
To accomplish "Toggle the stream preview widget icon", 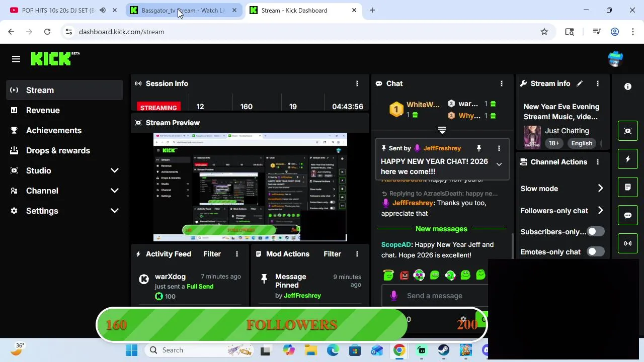I will pos(628,131).
